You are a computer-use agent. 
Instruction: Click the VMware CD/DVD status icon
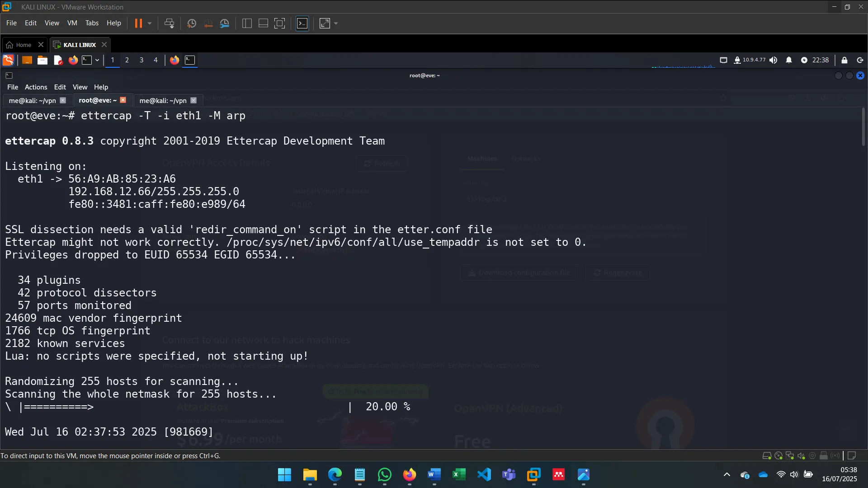click(x=778, y=456)
